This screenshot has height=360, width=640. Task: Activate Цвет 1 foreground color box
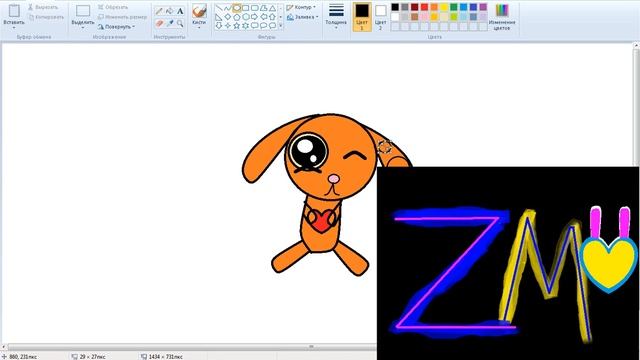click(x=362, y=17)
